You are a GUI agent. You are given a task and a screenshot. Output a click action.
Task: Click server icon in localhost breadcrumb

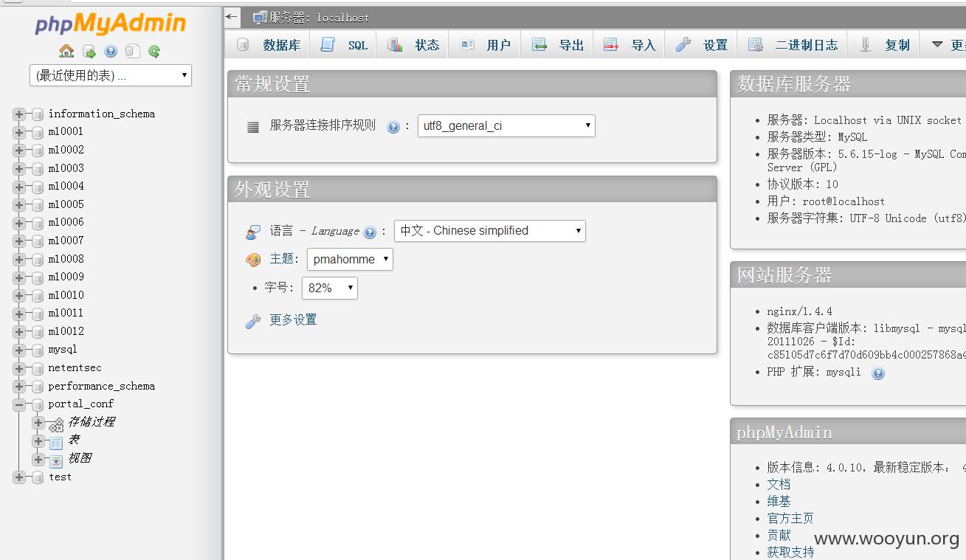(259, 17)
